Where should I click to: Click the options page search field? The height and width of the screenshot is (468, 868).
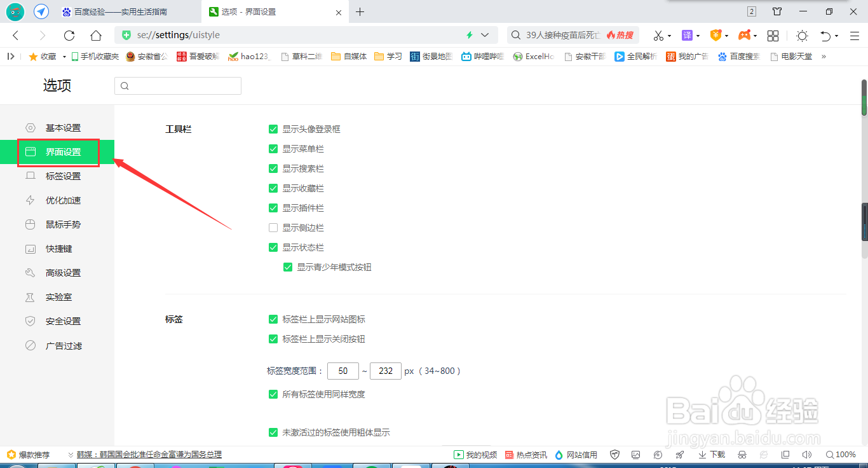(x=178, y=85)
